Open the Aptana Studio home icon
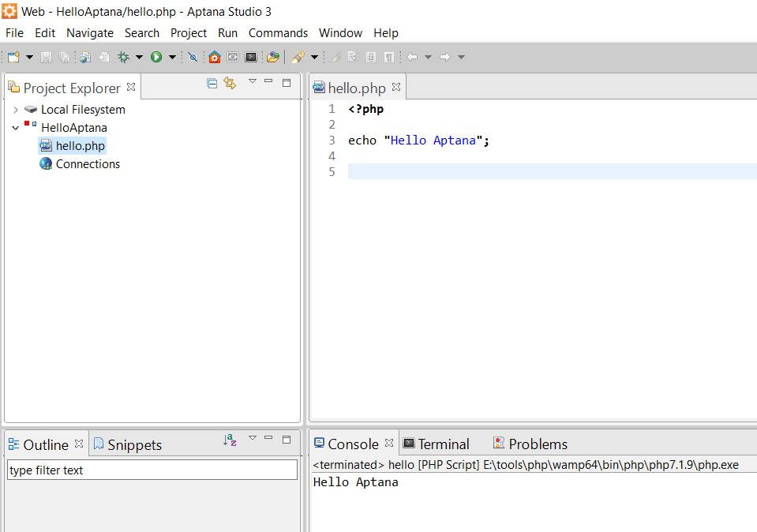 tap(215, 57)
